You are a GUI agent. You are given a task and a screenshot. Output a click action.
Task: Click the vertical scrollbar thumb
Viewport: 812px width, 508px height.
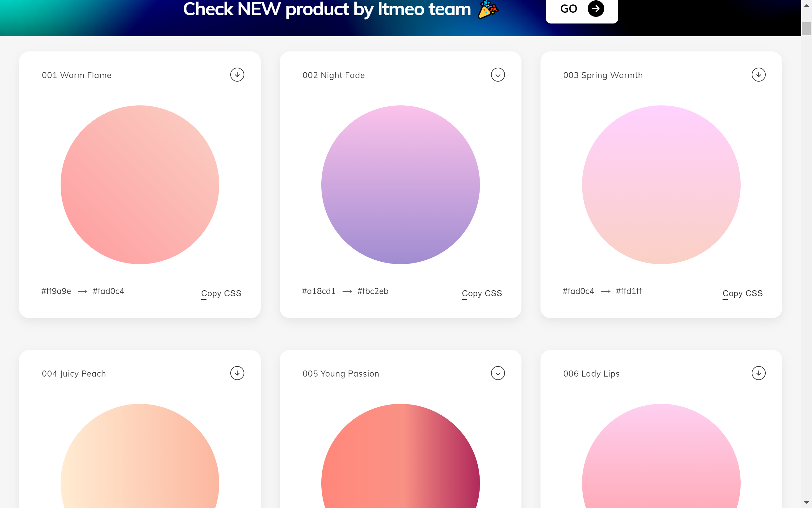point(807,29)
